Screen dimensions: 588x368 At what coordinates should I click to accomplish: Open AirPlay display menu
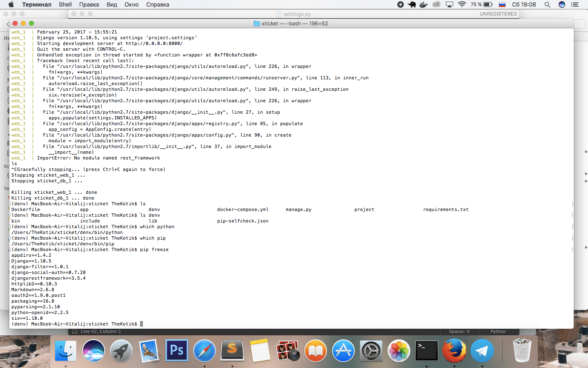coord(450,4)
